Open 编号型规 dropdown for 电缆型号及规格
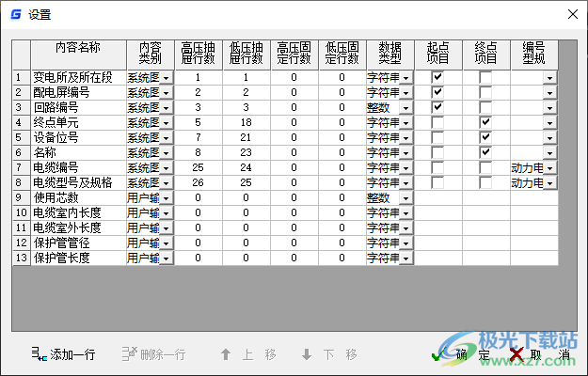588x376 pixels. (550, 183)
